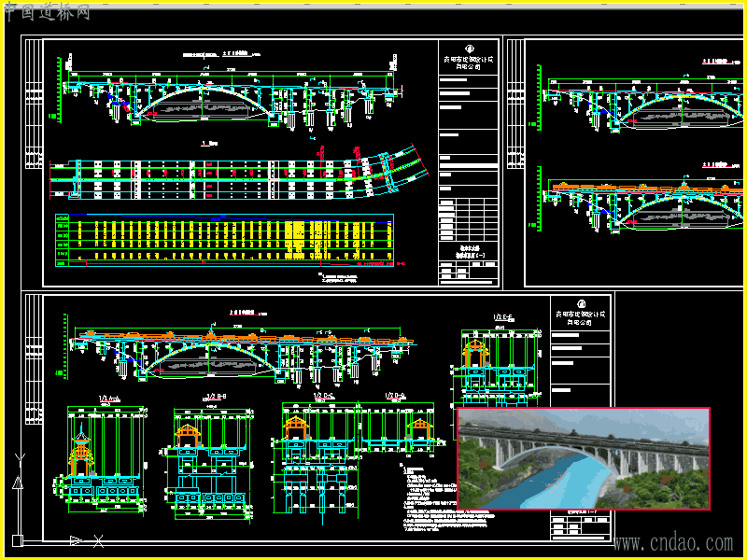Select the pagoda tower in the 1/2 A-A section
The image size is (747, 560).
pyautogui.click(x=81, y=450)
